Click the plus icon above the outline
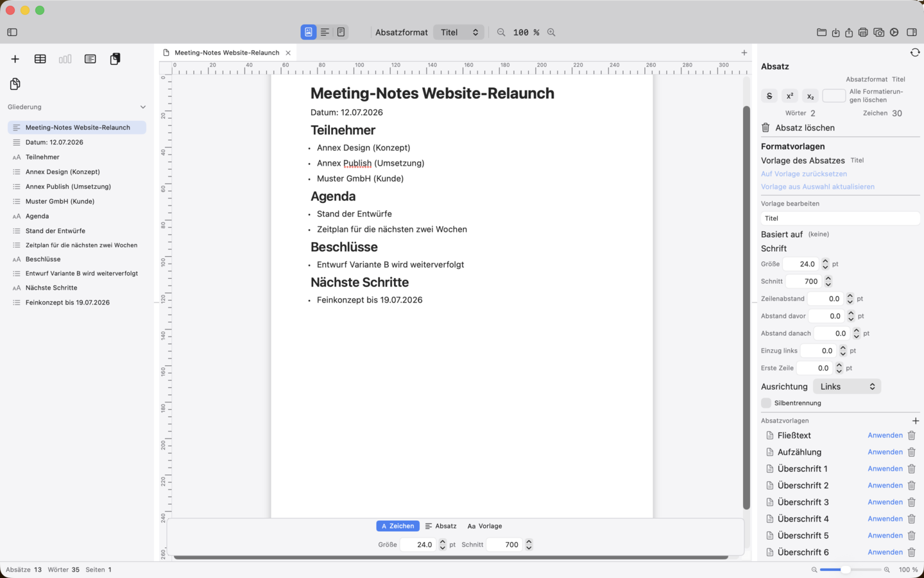 (x=15, y=59)
